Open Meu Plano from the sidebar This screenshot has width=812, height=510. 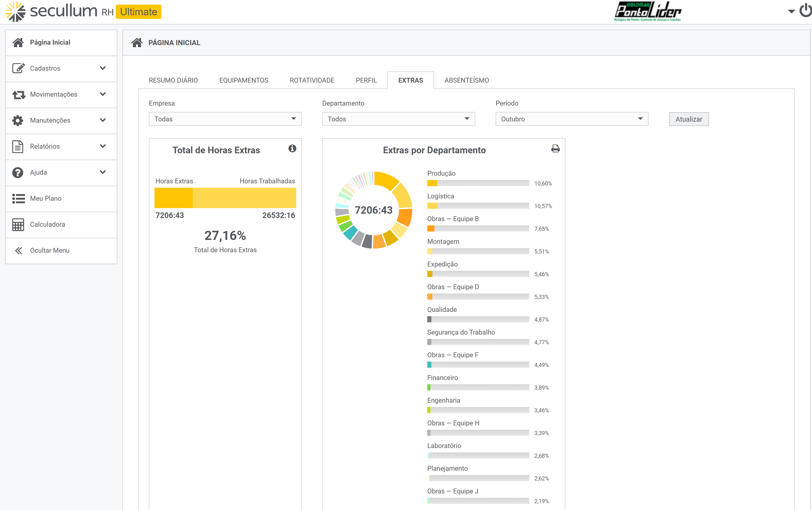[61, 199]
